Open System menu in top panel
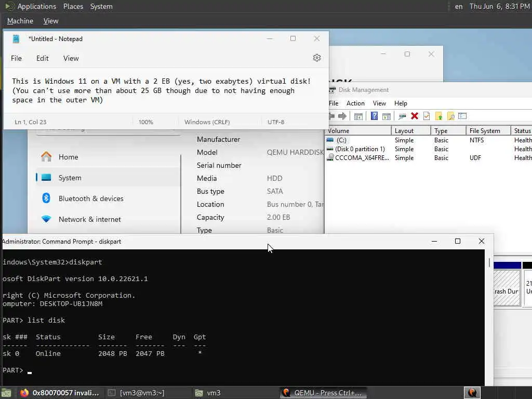This screenshot has height=399, width=532. [x=101, y=6]
